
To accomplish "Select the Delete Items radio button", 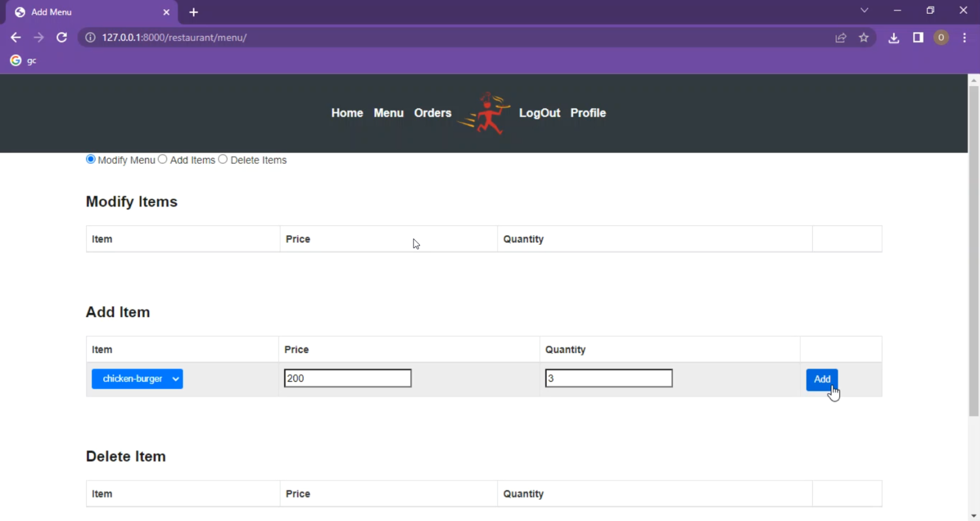I will click(223, 159).
